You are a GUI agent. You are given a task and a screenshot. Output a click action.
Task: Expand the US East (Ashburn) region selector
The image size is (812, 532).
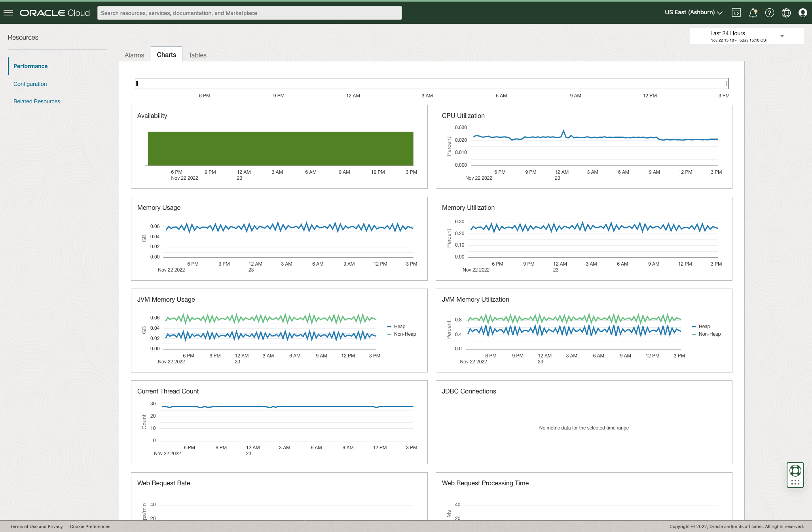[x=693, y=12]
